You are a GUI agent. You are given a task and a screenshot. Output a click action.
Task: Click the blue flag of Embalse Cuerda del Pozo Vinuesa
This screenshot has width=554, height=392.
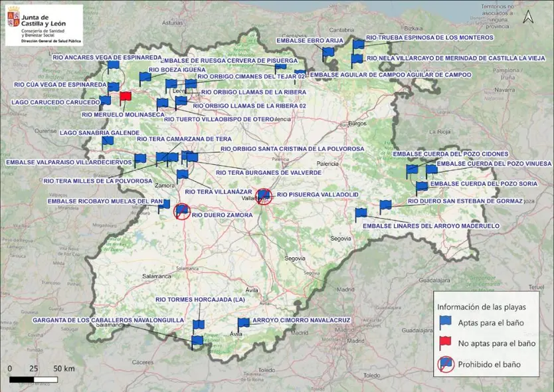[431, 169]
